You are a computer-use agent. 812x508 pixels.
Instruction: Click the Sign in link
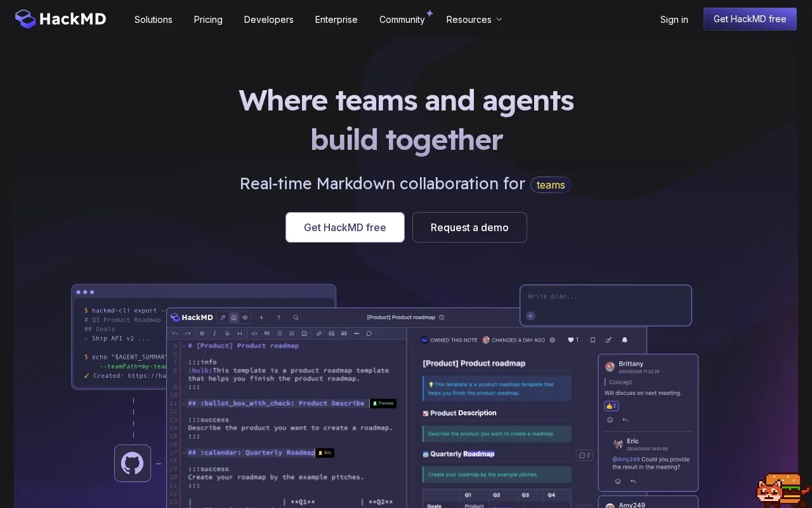click(x=674, y=20)
